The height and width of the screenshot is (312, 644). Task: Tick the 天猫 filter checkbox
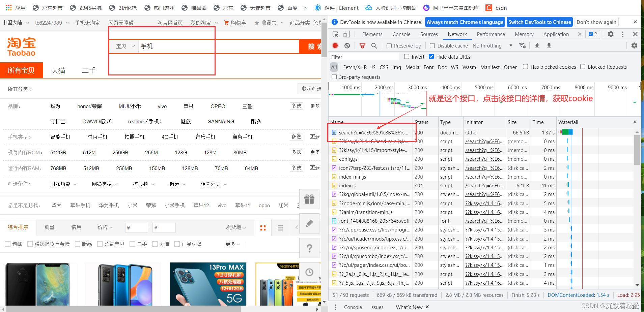(155, 244)
